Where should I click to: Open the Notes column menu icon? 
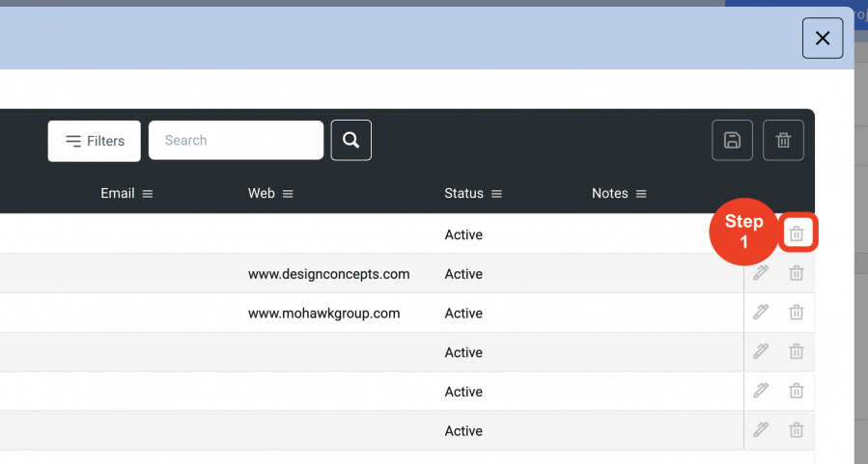pyautogui.click(x=641, y=194)
